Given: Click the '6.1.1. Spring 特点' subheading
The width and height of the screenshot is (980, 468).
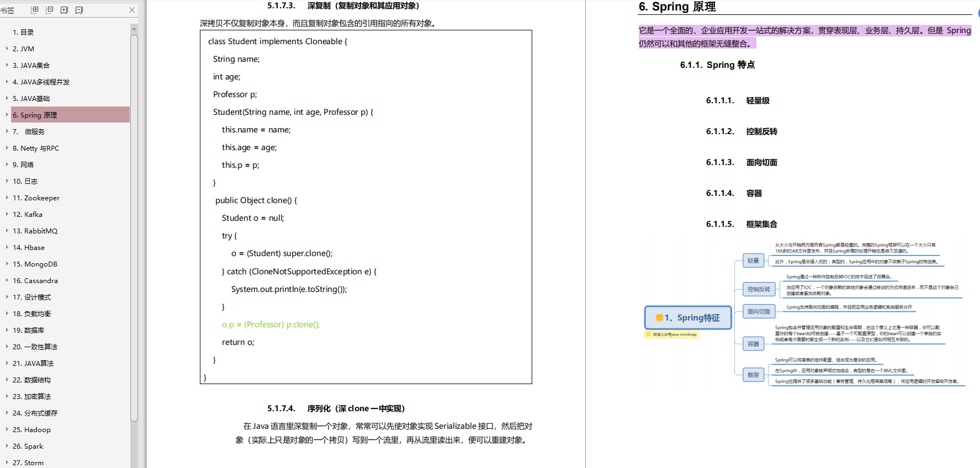Looking at the screenshot, I should [717, 65].
